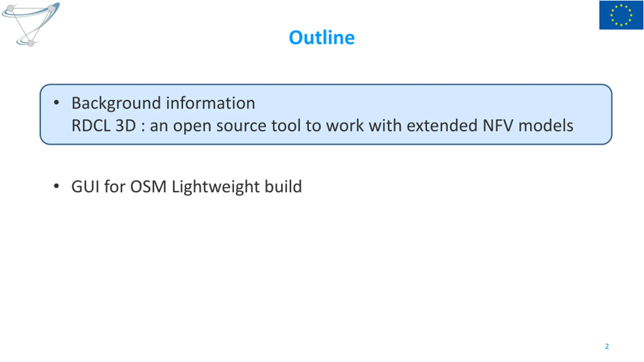Click the European Union flag
The height and width of the screenshot is (362, 644).
621,15
